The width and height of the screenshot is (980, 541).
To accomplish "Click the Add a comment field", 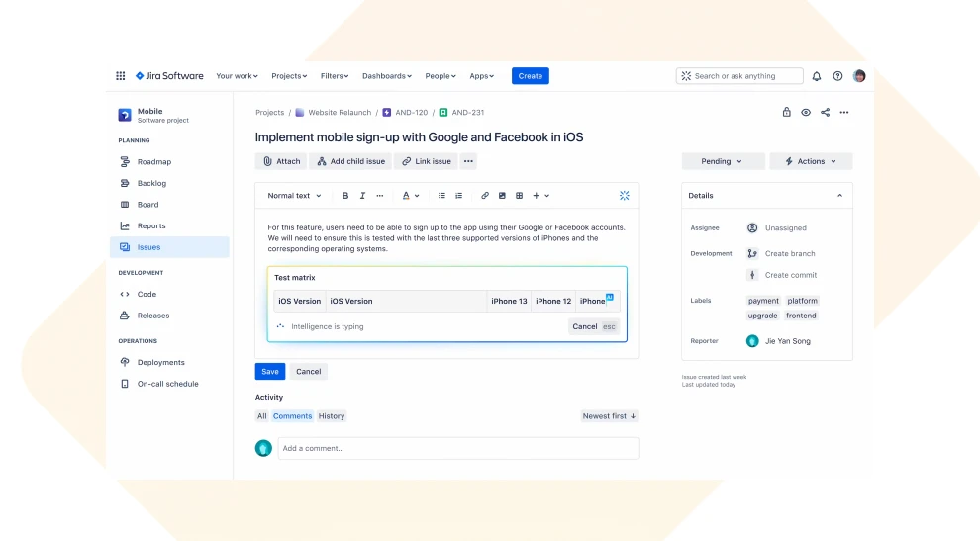I will coord(458,448).
